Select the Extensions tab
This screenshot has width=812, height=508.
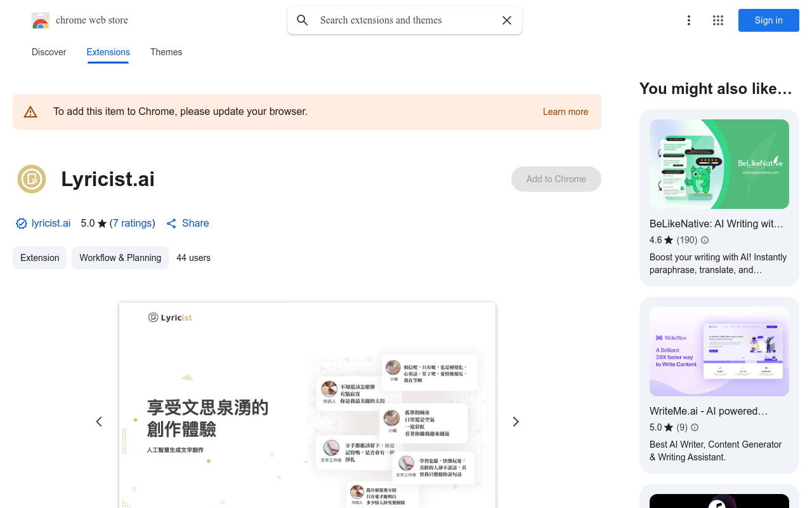coord(108,52)
